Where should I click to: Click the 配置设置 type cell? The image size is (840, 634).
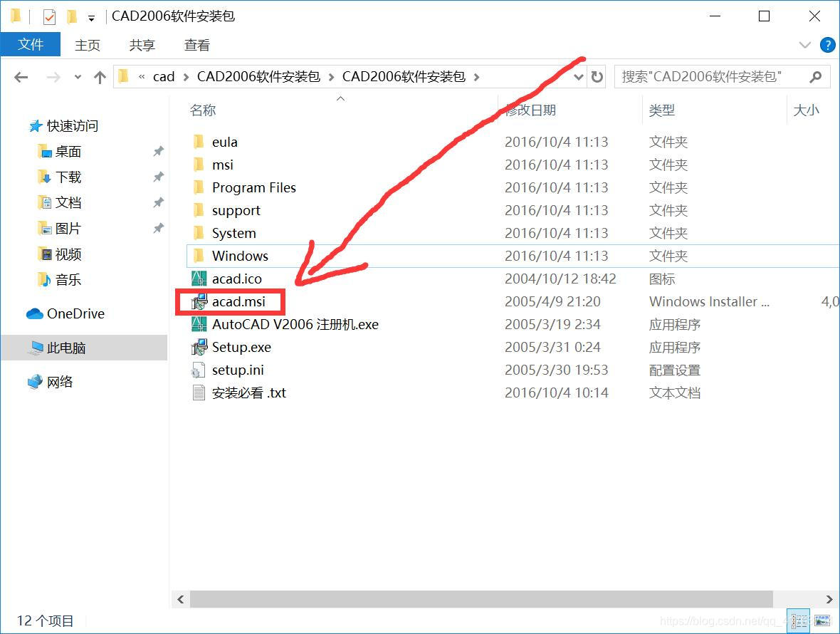tap(675, 370)
